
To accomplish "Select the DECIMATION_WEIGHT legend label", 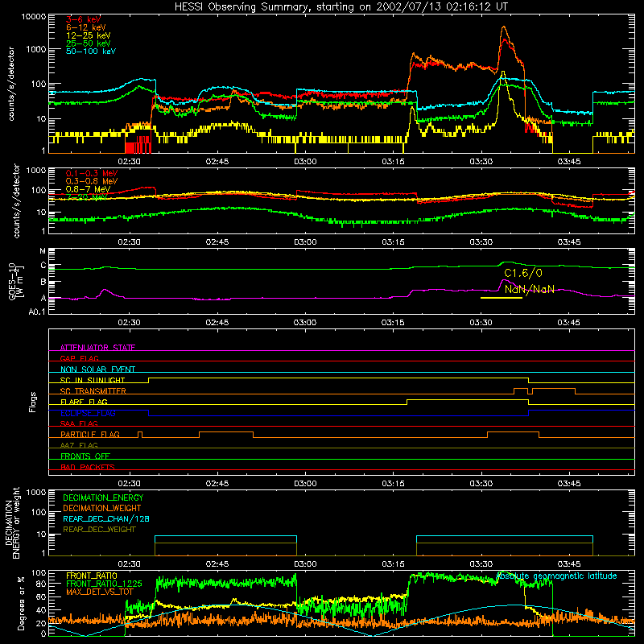I will [102, 508].
